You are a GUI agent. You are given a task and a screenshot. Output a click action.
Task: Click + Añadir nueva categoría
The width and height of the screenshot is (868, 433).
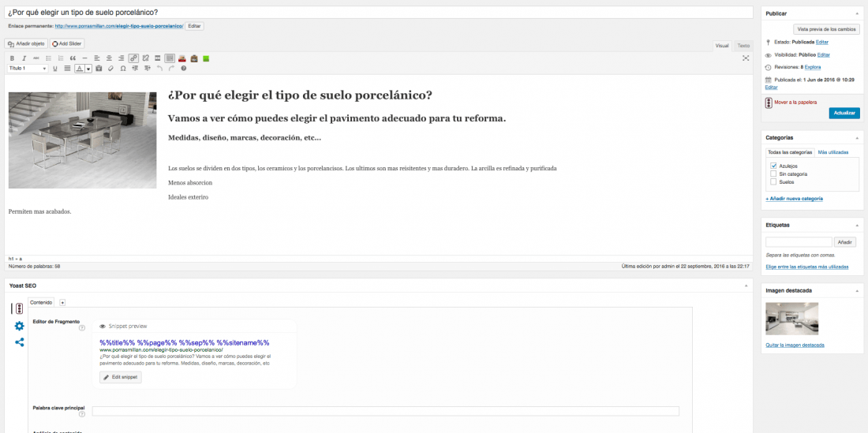[x=794, y=199]
